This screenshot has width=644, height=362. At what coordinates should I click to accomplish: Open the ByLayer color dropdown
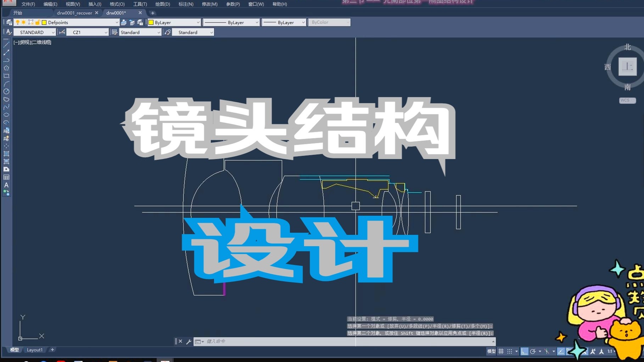pos(198,22)
